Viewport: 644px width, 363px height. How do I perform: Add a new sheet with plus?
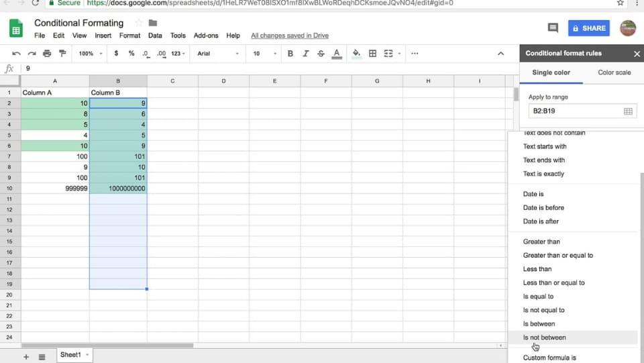tap(26, 357)
